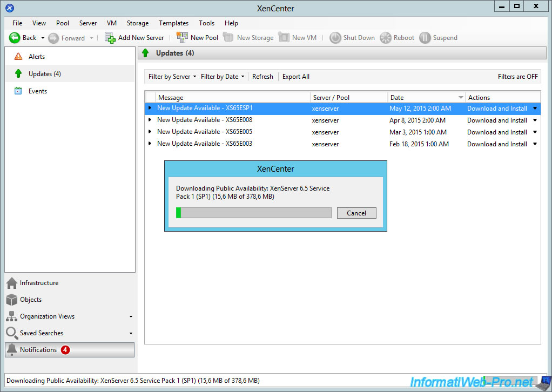Sort by the Server / Pool column header
This screenshot has width=552, height=392.
[x=349, y=98]
